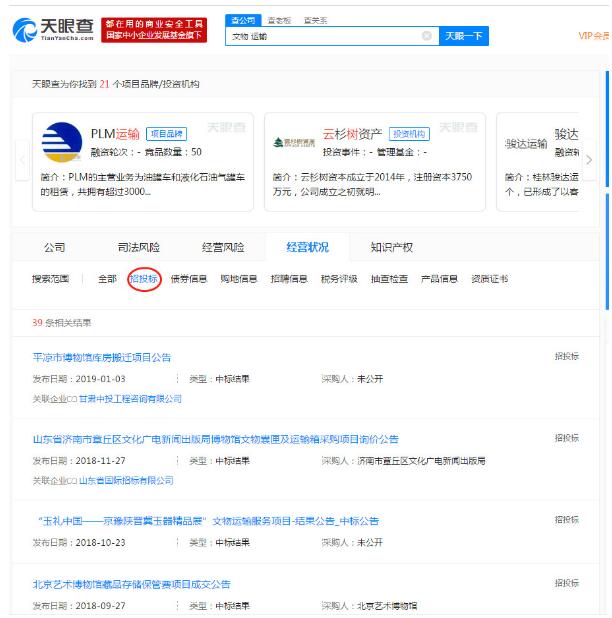Open 平凉市博物馆库房搬迁项目公告 result
The image size is (612, 618).
[x=102, y=357]
